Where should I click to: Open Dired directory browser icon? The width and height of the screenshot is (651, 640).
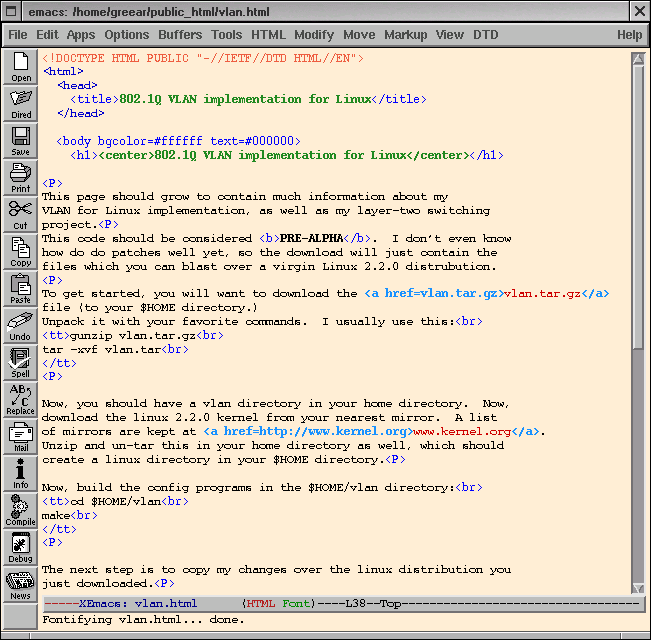(21, 104)
